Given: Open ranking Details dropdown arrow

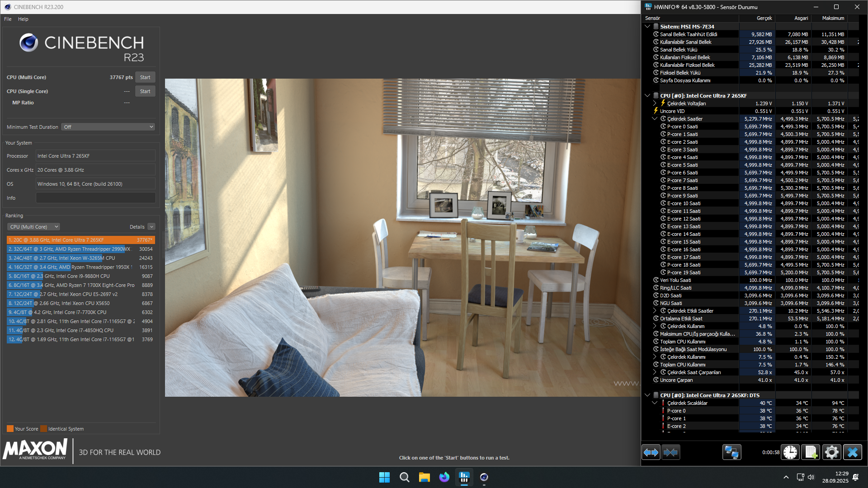Looking at the screenshot, I should point(151,227).
